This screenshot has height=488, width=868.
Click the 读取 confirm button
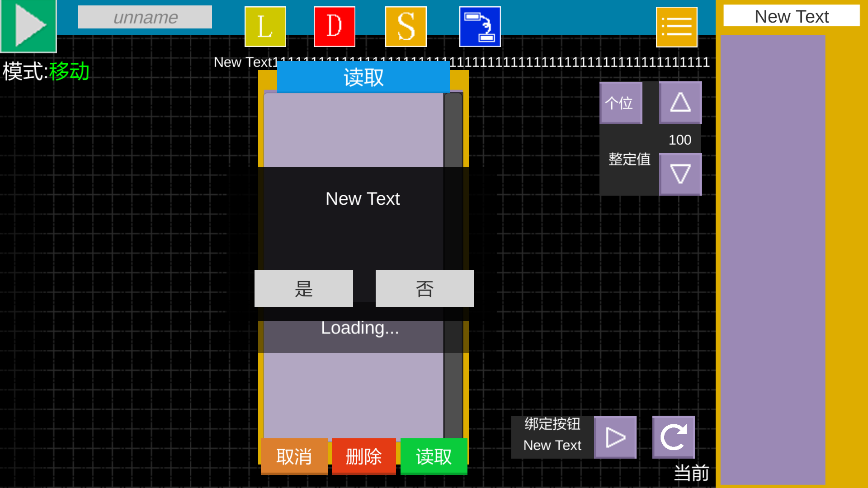(x=433, y=456)
